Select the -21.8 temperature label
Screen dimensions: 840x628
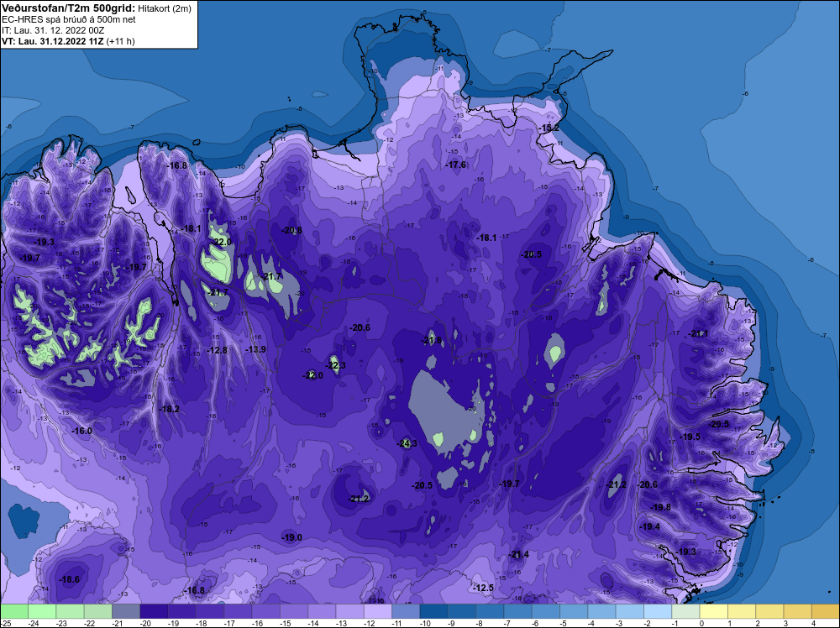(x=432, y=340)
